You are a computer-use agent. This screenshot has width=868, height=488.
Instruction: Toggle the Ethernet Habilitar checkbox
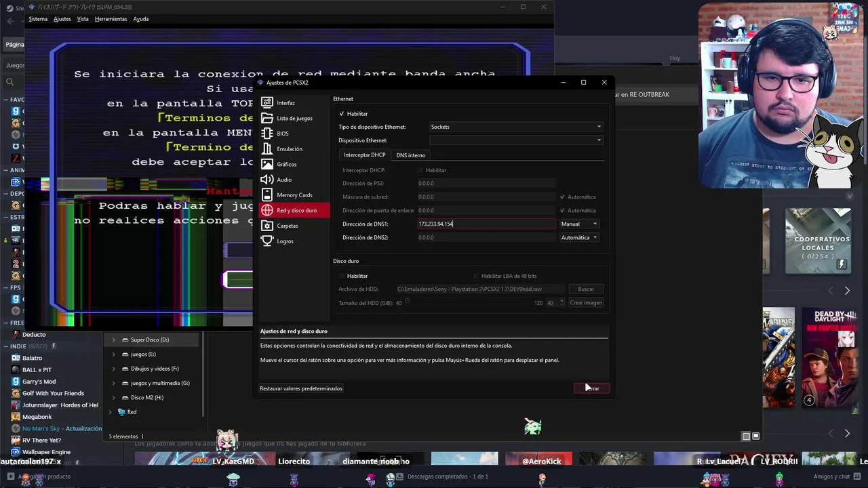(x=342, y=114)
